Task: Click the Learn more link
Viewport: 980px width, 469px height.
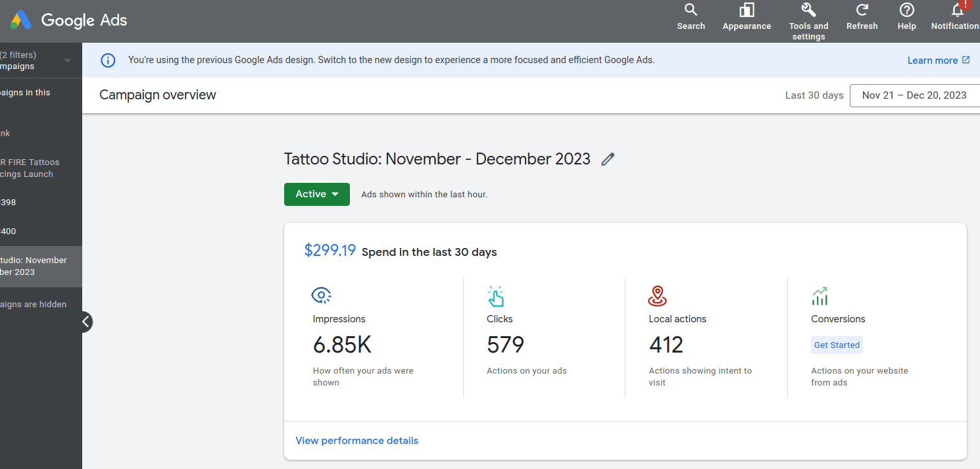Action: click(939, 61)
